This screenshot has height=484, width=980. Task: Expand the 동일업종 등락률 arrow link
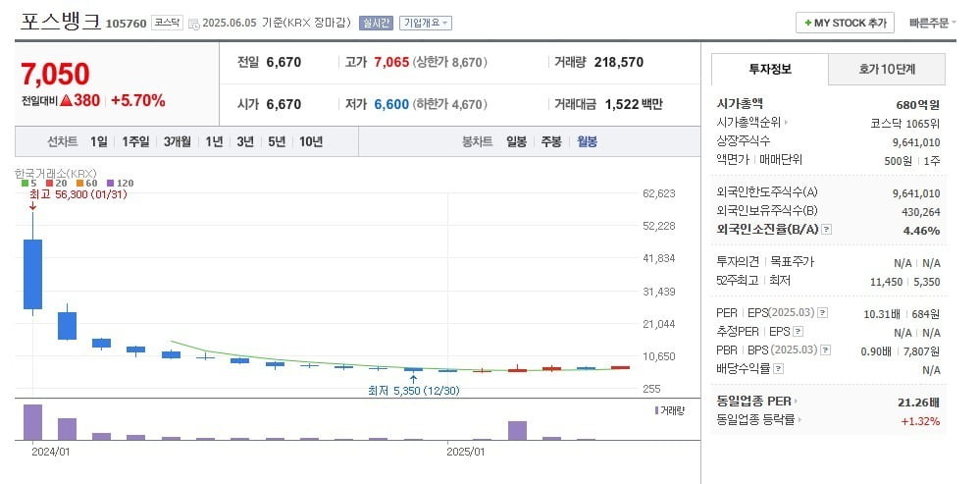799,420
